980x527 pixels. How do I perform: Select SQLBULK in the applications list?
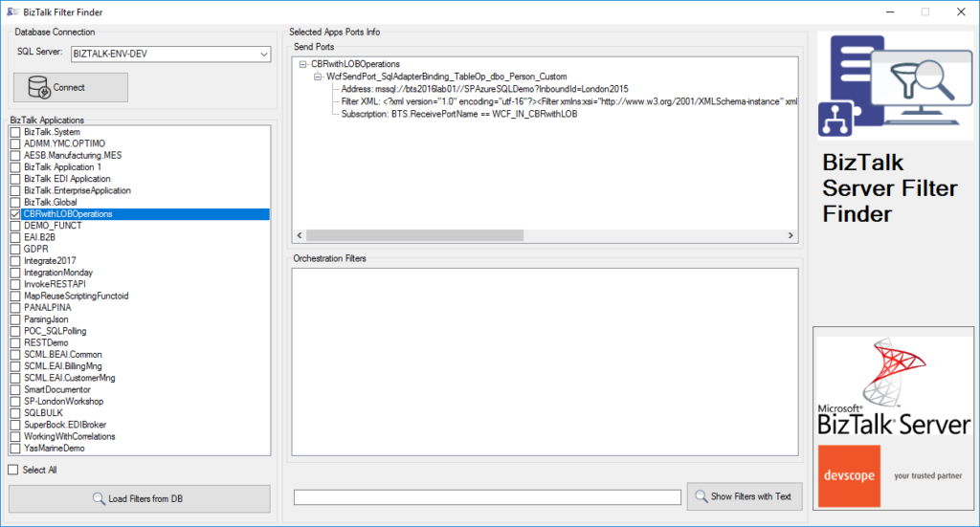pos(43,413)
